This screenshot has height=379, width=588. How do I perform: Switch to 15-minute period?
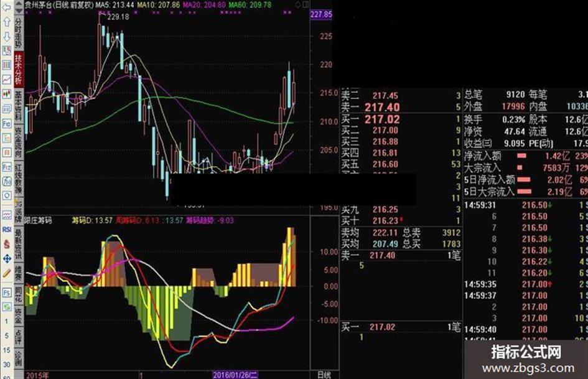point(6,350)
